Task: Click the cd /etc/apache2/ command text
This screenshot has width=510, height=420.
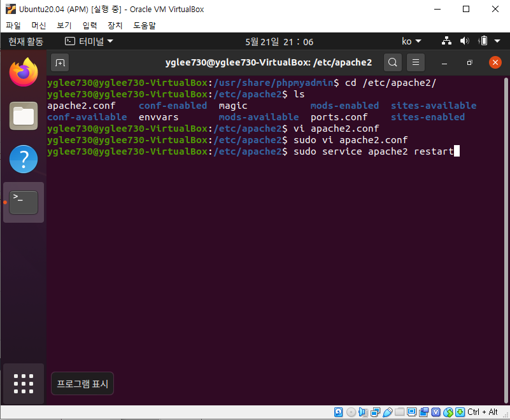Action: (390, 83)
